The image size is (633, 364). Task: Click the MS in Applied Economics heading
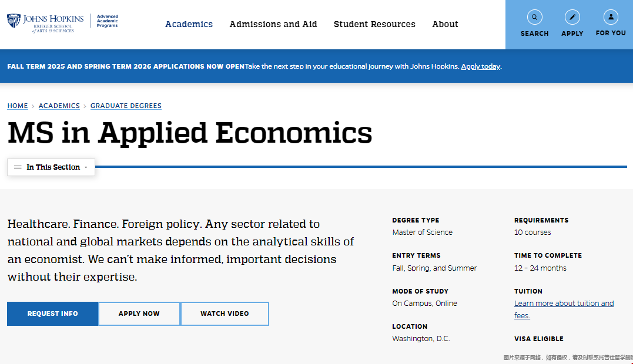[x=190, y=133]
